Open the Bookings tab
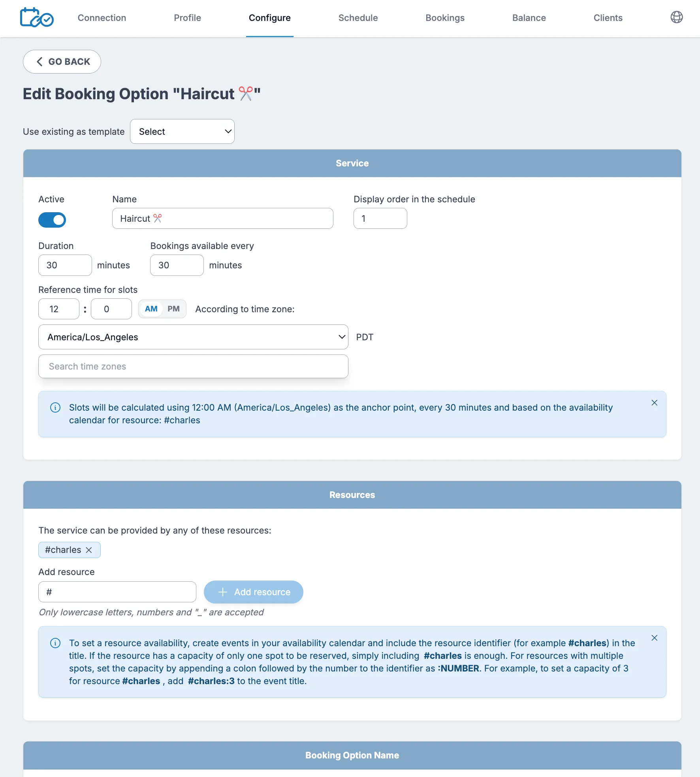 445,18
